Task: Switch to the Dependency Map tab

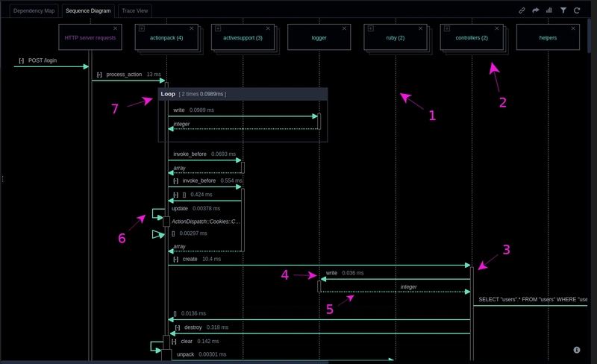Action: point(34,10)
